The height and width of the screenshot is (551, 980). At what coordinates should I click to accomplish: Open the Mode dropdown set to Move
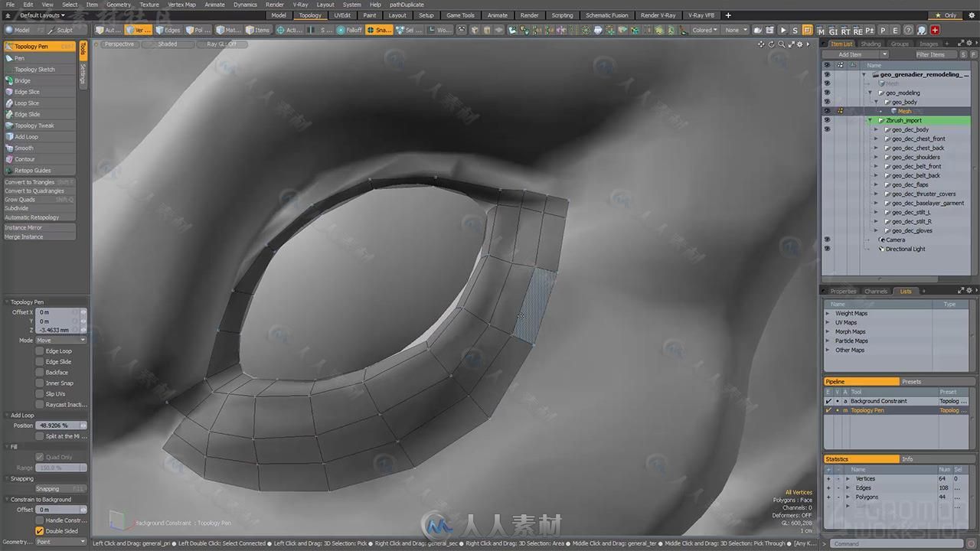[61, 341]
